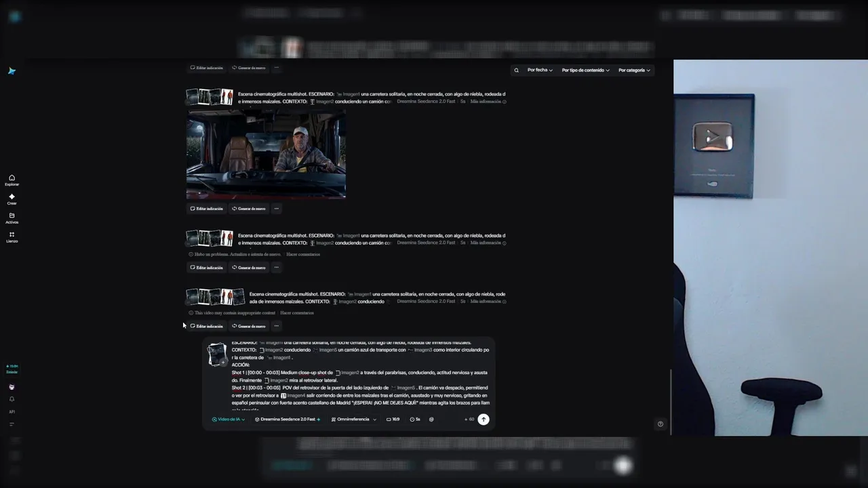Play the truck driver video result
Screen dimensions: 868x488
(x=266, y=154)
